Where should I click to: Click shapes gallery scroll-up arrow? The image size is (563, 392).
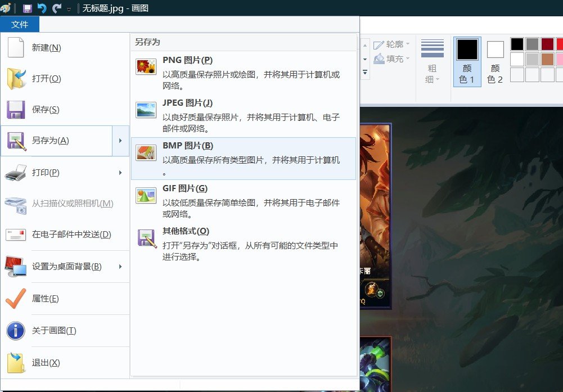pyautogui.click(x=365, y=45)
